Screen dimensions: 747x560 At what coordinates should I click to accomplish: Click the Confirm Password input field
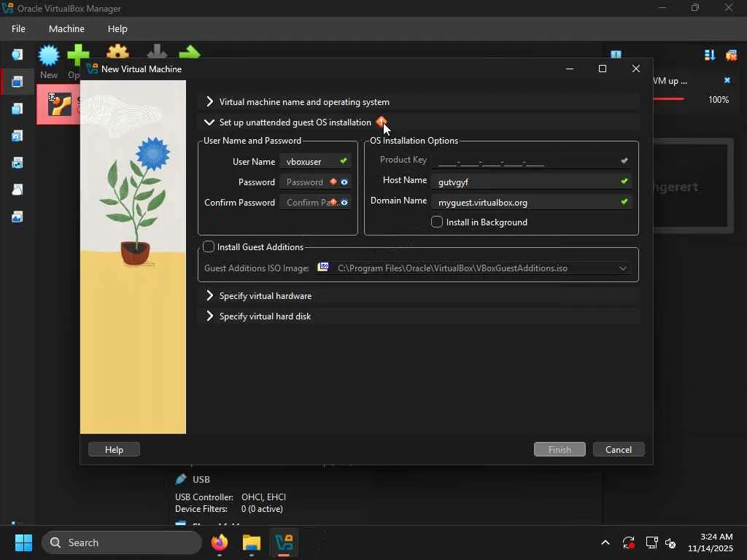click(x=315, y=203)
